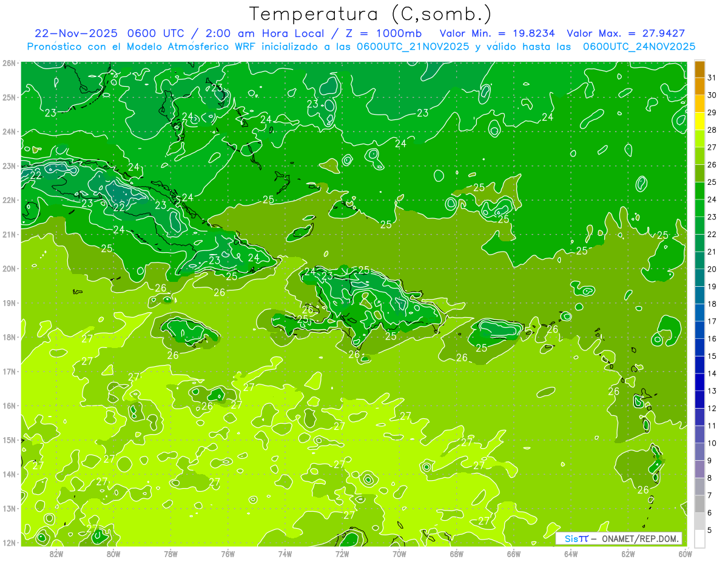The height and width of the screenshot is (562, 728).
Task: Click the '15' label on color bar
Action: click(712, 356)
